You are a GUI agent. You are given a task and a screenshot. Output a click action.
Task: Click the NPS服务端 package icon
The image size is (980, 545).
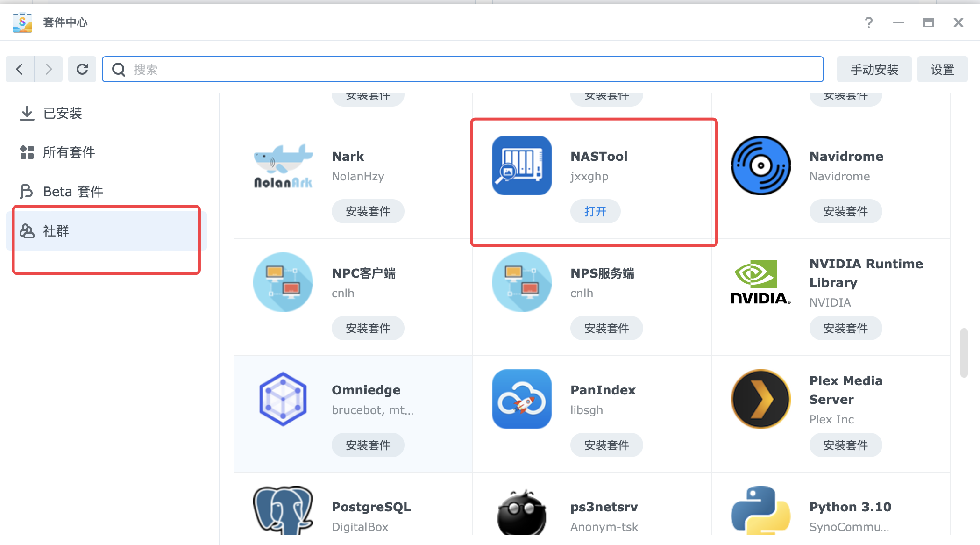tap(521, 282)
